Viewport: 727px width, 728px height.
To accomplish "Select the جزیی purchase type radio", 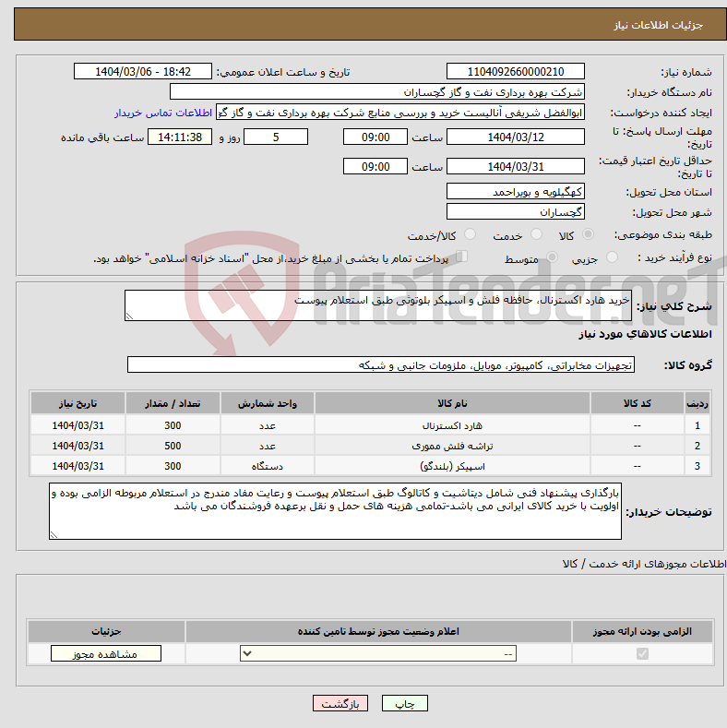I will point(613,257).
